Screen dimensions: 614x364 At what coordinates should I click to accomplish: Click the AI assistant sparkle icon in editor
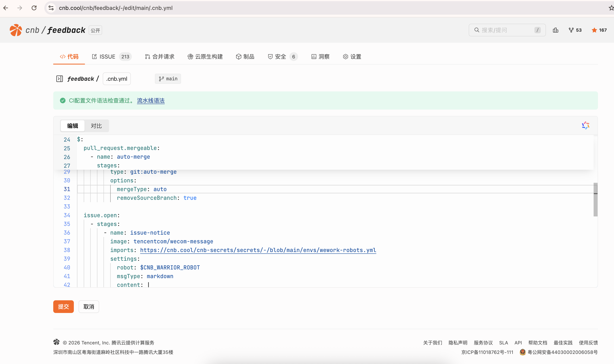pyautogui.click(x=585, y=125)
